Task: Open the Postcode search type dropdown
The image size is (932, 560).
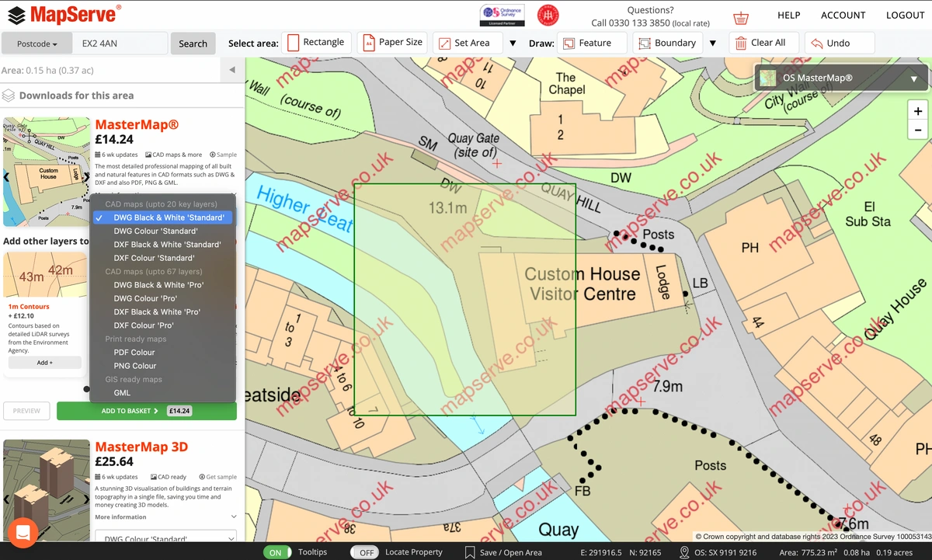Action: [x=37, y=43]
